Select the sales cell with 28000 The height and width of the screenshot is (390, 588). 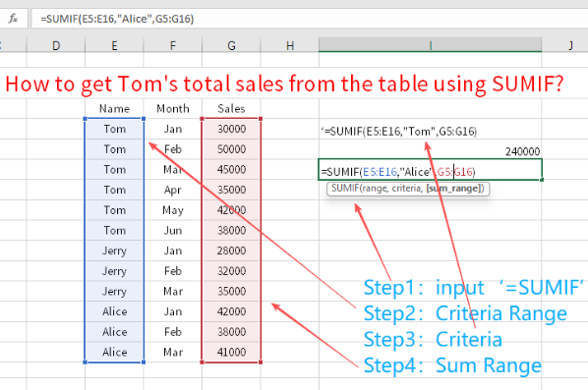point(231,251)
